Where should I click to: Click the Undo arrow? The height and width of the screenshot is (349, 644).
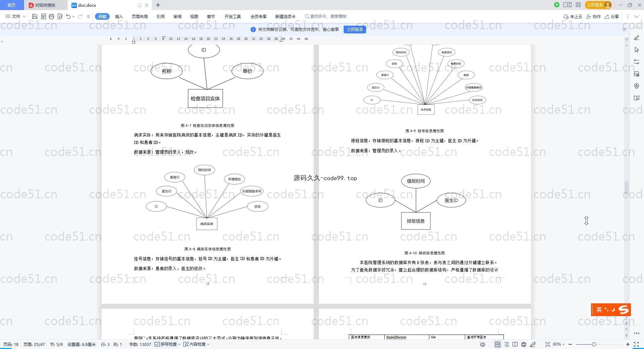point(68,16)
